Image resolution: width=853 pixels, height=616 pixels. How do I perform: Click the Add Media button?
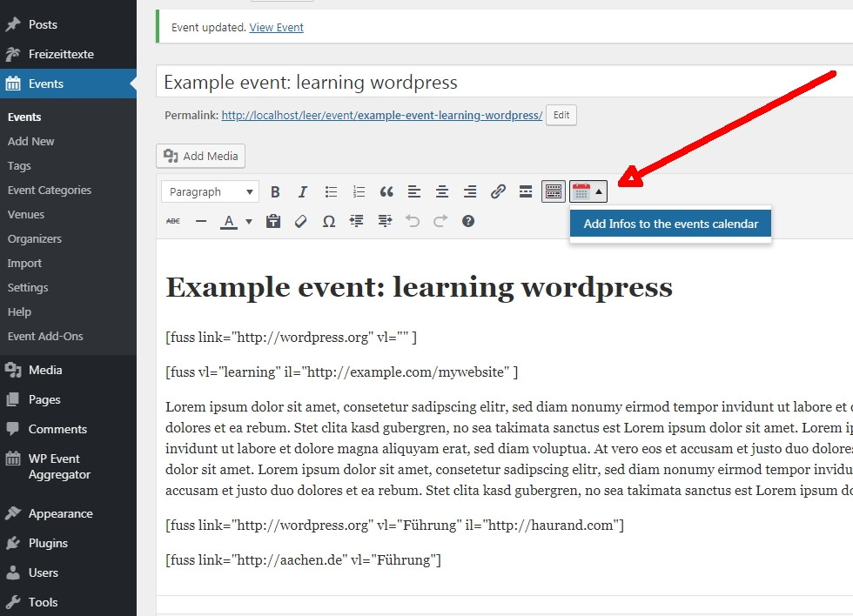[201, 156]
